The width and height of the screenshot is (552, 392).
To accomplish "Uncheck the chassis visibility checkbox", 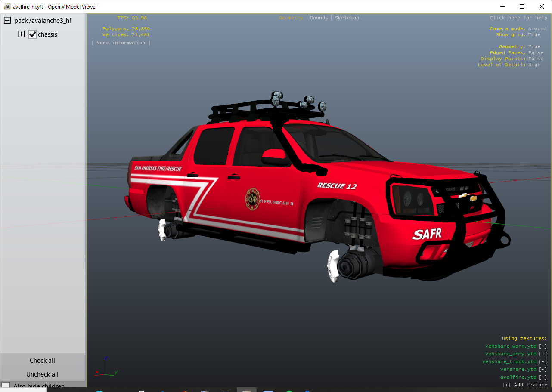I will (33, 34).
